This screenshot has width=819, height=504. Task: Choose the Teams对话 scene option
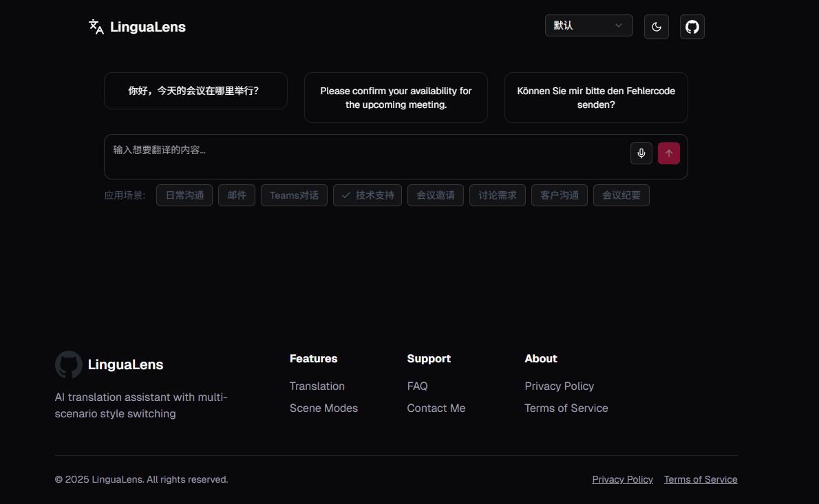(x=294, y=195)
